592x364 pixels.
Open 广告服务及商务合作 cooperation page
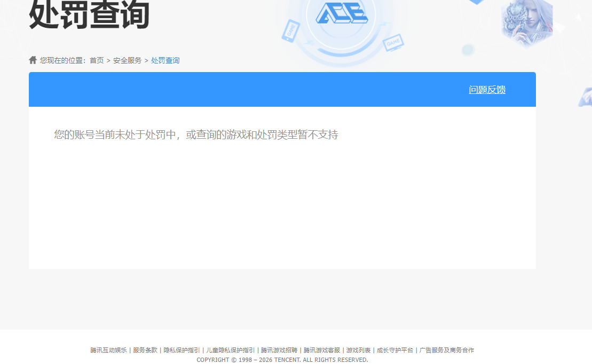click(x=447, y=350)
